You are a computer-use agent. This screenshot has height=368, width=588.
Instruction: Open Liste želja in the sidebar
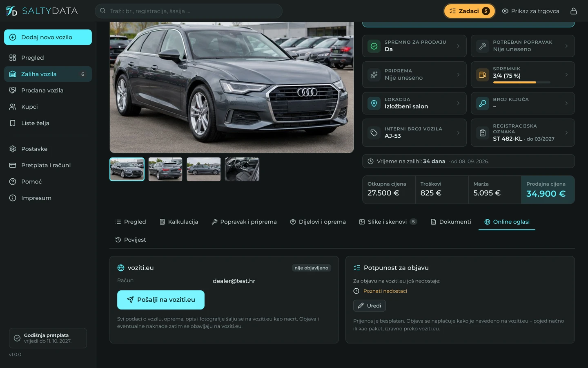pos(48,123)
